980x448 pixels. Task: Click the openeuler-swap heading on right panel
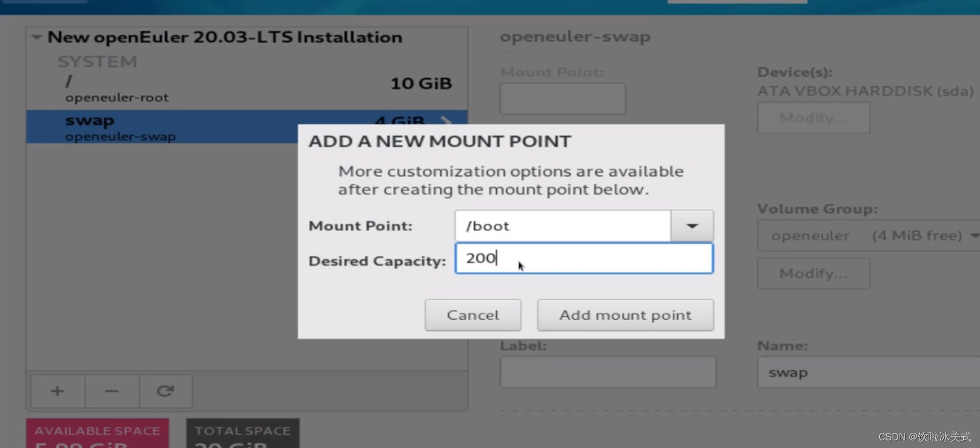(x=575, y=37)
